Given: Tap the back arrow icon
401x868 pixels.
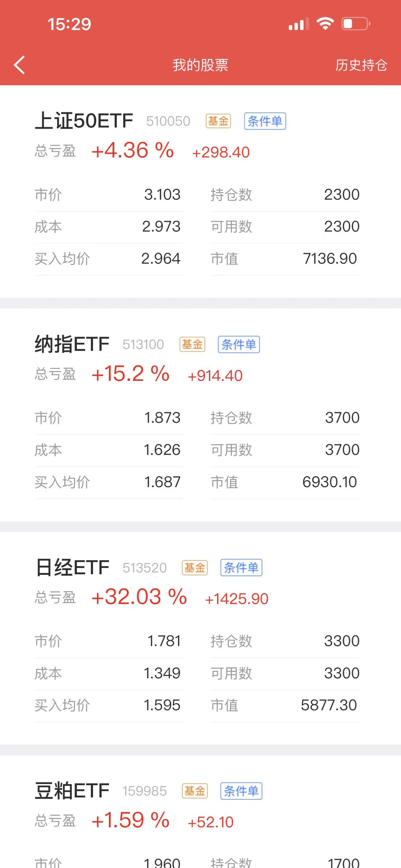Looking at the screenshot, I should point(19,65).
